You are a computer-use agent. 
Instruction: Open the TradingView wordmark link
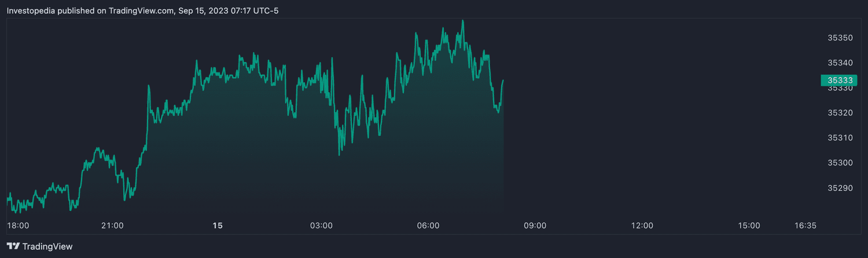click(x=47, y=246)
